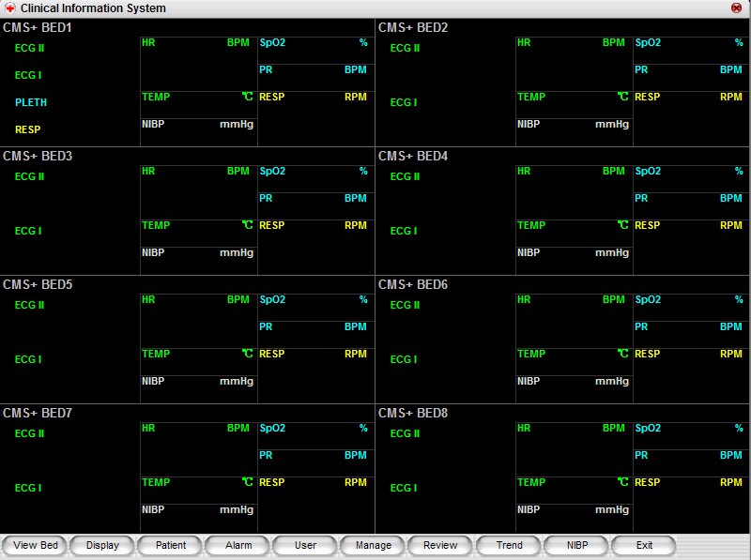Click the TEMP label in BED6

(531, 355)
